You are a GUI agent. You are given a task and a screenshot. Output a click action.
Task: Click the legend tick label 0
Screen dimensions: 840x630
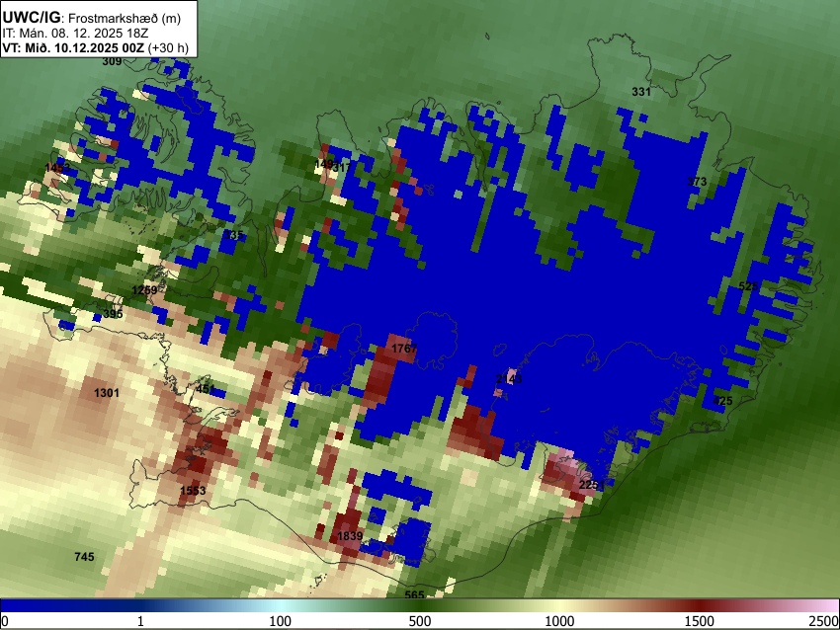pos(5,621)
